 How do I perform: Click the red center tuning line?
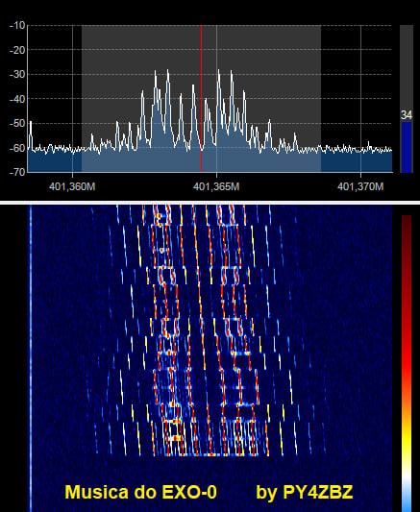201,98
